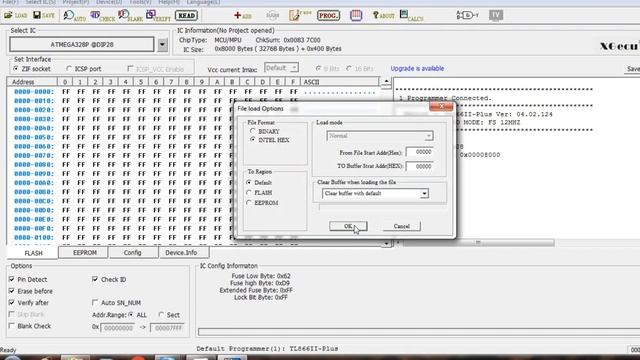
Task: Click the CALCU calculator toolbar icon
Action: [x=411, y=16]
